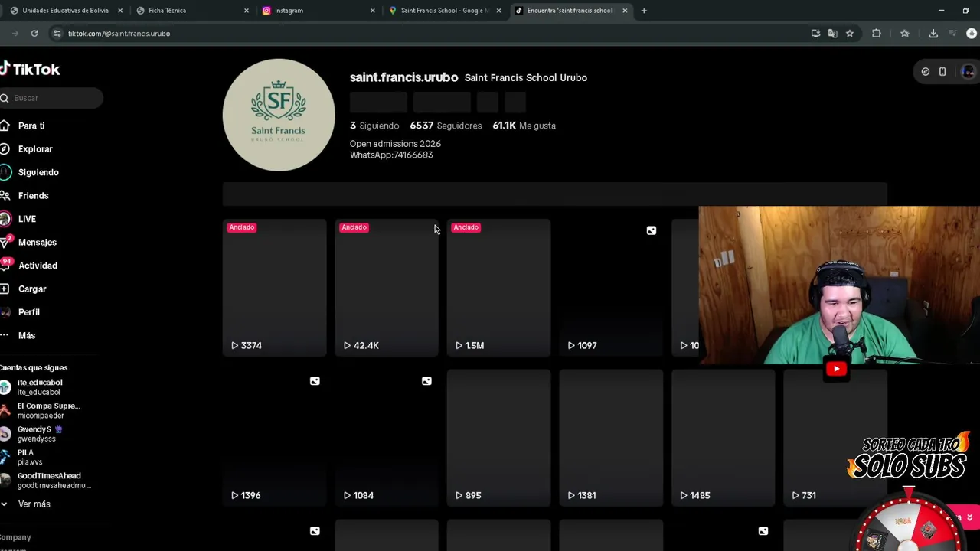Image resolution: width=980 pixels, height=551 pixels.
Task: Open the video with 1097 views
Action: click(x=611, y=288)
